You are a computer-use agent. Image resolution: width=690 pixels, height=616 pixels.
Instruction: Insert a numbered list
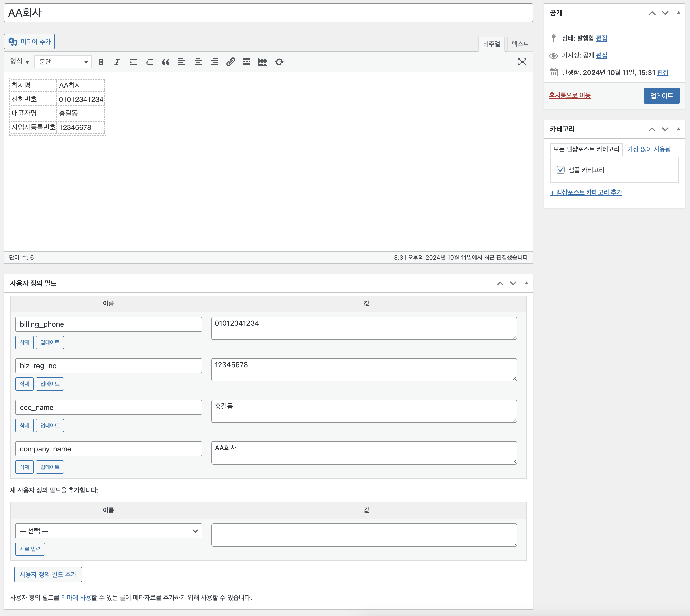coord(149,62)
